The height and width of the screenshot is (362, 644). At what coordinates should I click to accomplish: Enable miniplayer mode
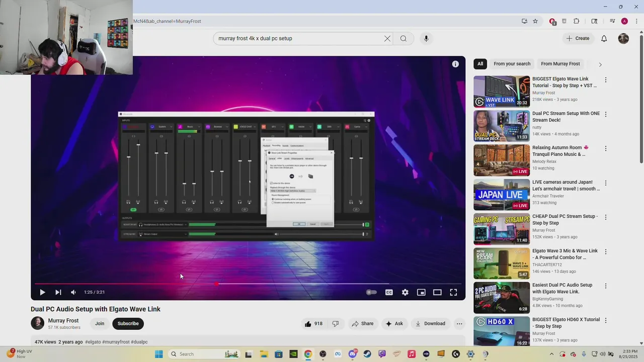click(x=421, y=292)
